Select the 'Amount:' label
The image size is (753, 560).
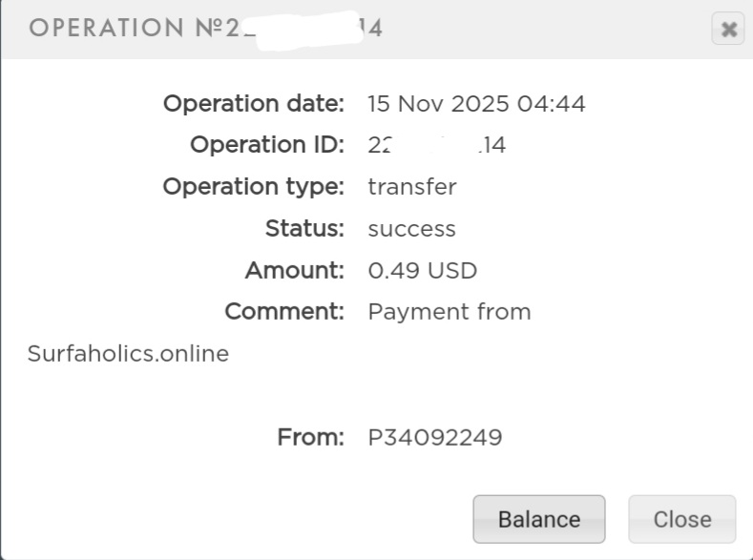(294, 271)
